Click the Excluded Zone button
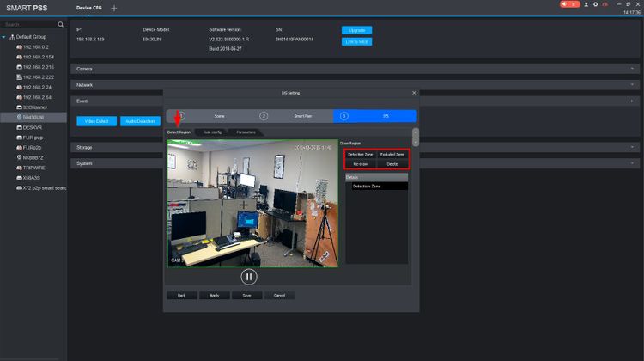This screenshot has height=361, width=644. [x=392, y=154]
